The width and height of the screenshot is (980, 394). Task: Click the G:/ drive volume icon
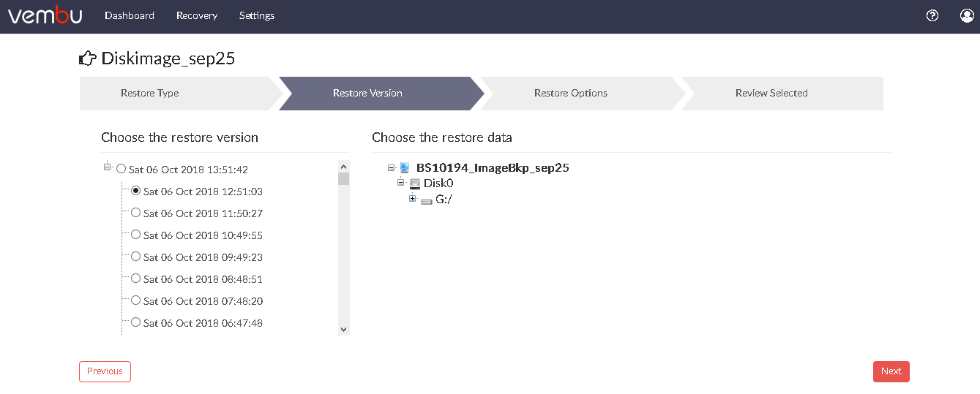tap(427, 200)
